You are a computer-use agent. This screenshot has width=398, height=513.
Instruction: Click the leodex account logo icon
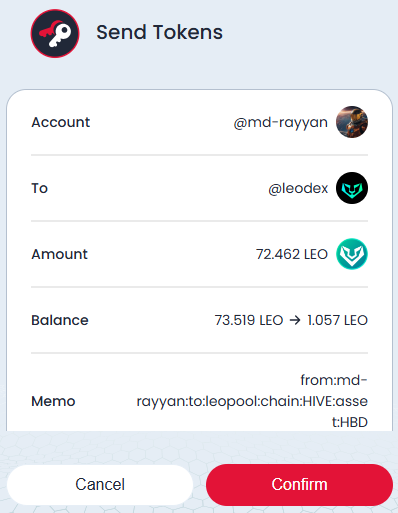click(x=352, y=188)
